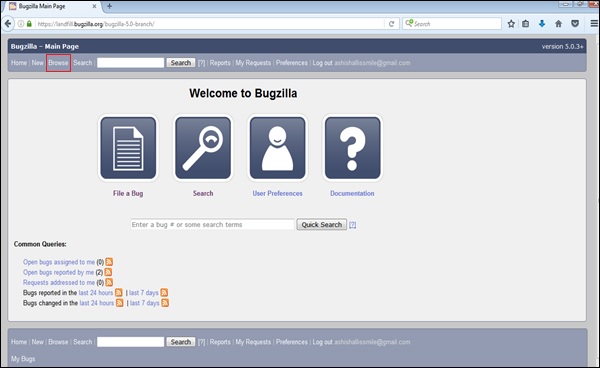This screenshot has height=368, width=600.
Task: Open the browser hamburger menu
Action: (594, 24)
